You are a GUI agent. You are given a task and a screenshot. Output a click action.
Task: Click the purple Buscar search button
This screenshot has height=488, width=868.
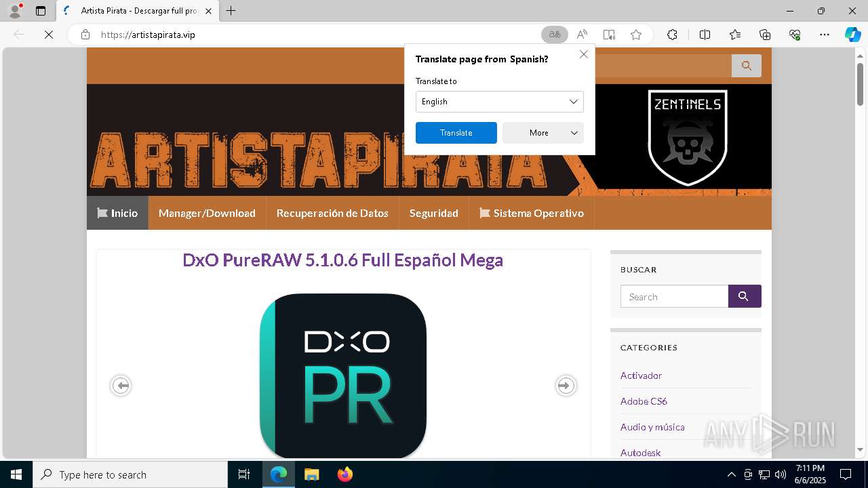(x=745, y=296)
